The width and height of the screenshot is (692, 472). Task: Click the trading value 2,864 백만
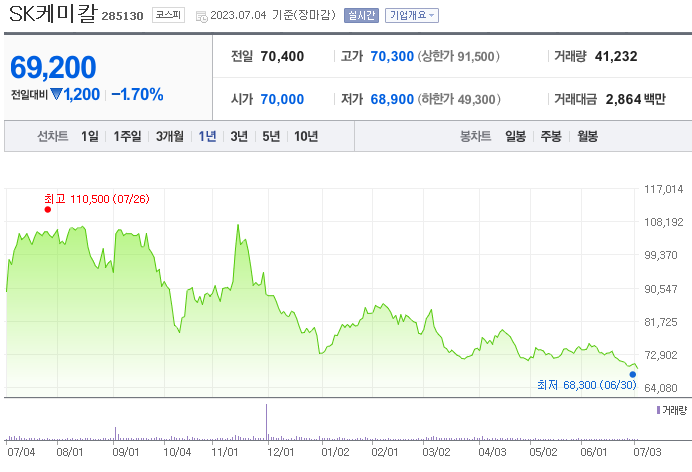coord(636,99)
